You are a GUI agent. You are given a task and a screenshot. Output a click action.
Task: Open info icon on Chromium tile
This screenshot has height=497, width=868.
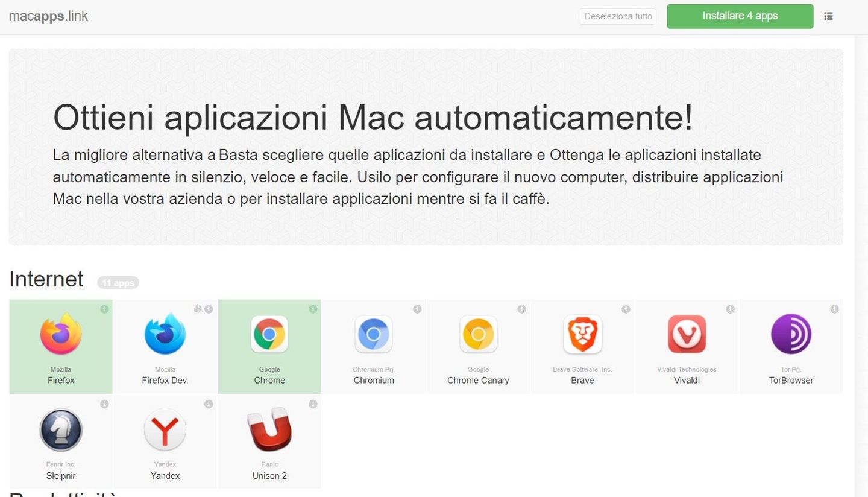click(x=417, y=309)
